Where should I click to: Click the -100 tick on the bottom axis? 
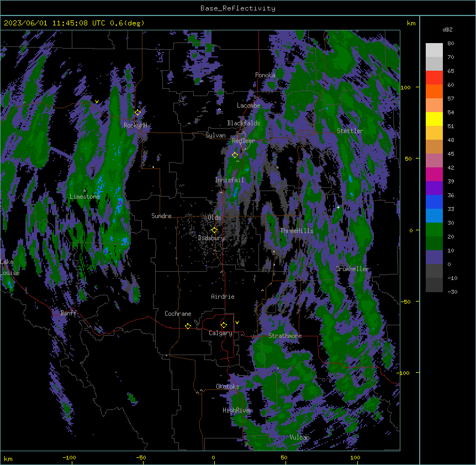(x=69, y=457)
